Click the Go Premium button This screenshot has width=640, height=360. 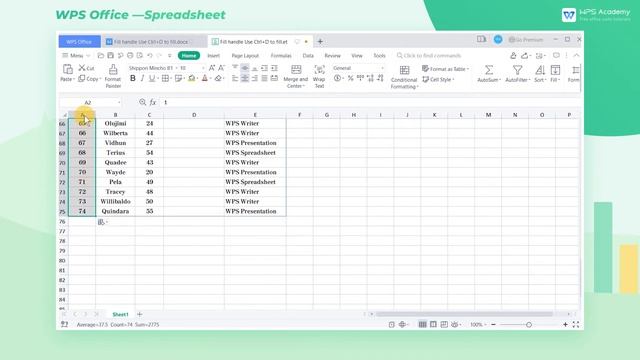[526, 40]
